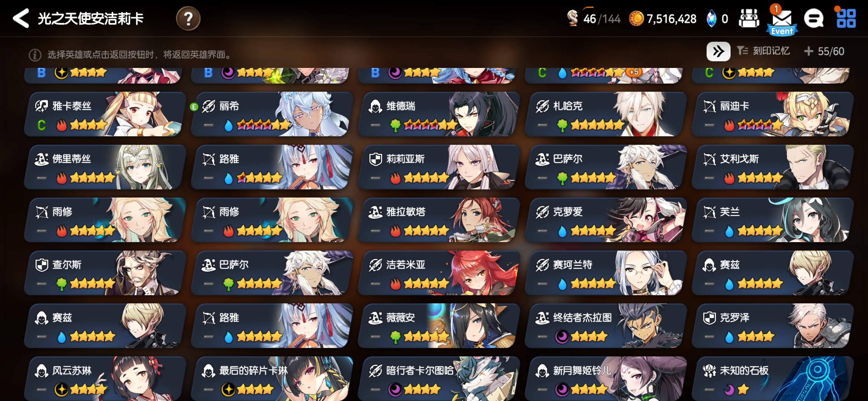Viewport: 868px width, 401px height.
Task: Click the stamina energy counter 46/144
Action: pos(594,19)
